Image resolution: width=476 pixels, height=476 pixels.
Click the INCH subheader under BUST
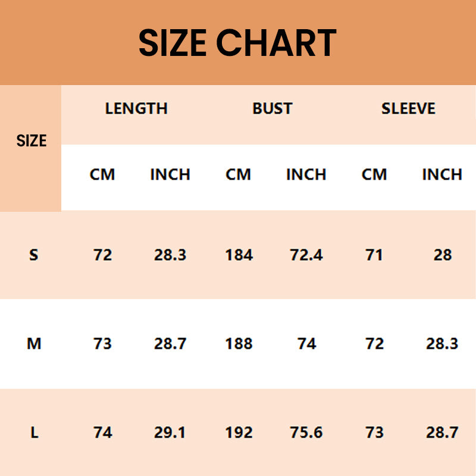click(306, 174)
